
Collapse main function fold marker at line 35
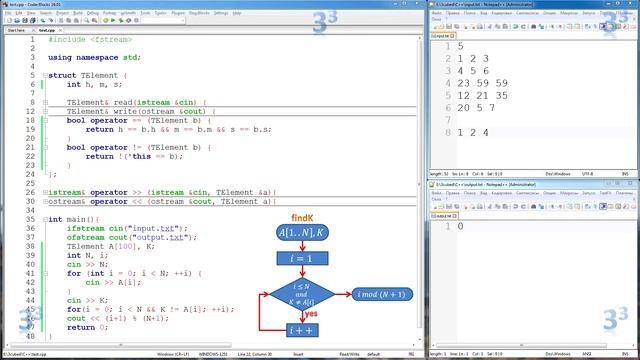(x=45, y=219)
